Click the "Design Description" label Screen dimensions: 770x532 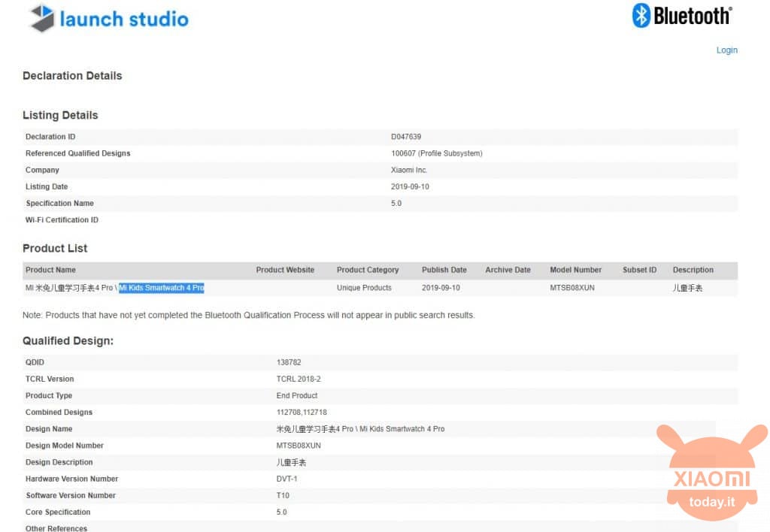pyautogui.click(x=59, y=462)
